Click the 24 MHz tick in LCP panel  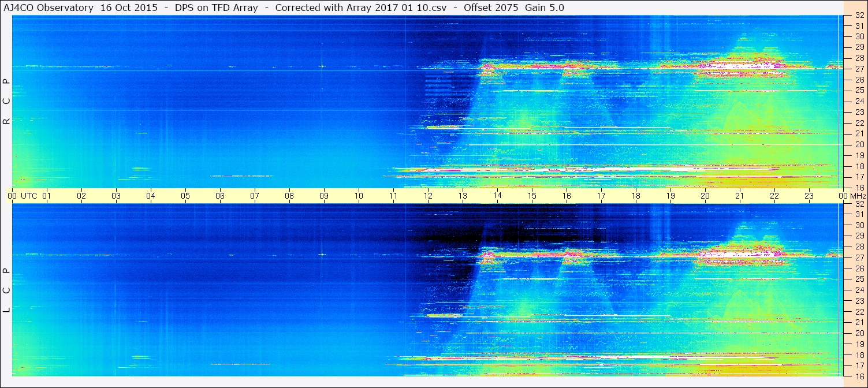(859, 290)
